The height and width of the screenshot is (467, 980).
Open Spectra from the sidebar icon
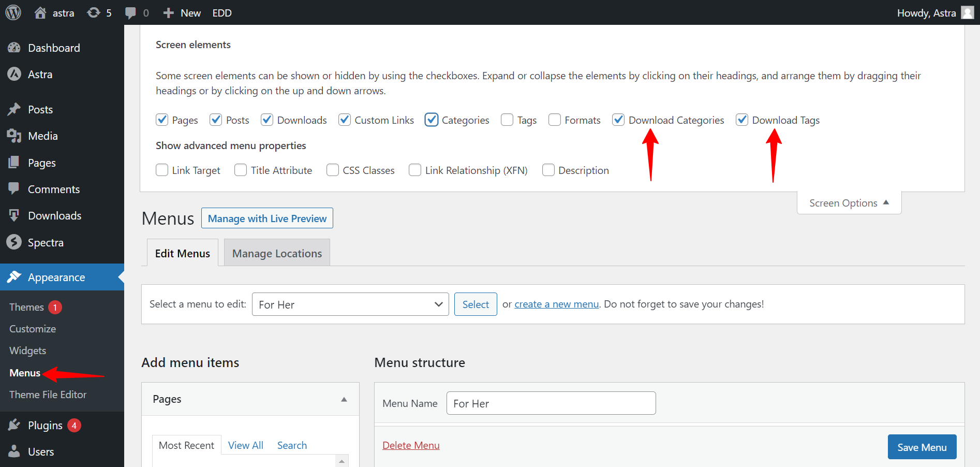[14, 242]
